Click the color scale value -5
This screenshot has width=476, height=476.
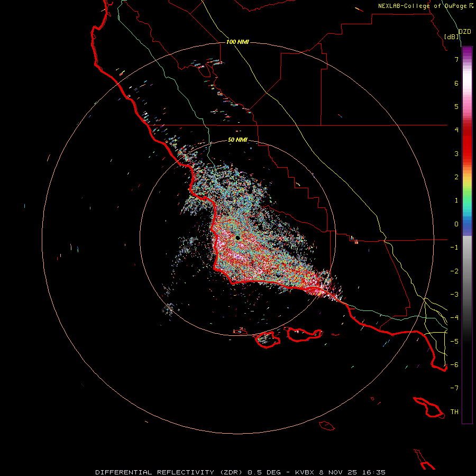tap(454, 342)
